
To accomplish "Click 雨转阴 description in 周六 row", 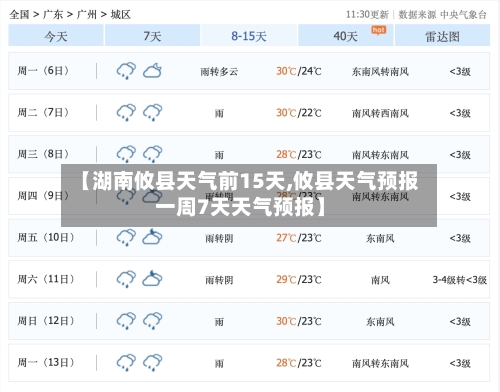I will click(x=219, y=280).
